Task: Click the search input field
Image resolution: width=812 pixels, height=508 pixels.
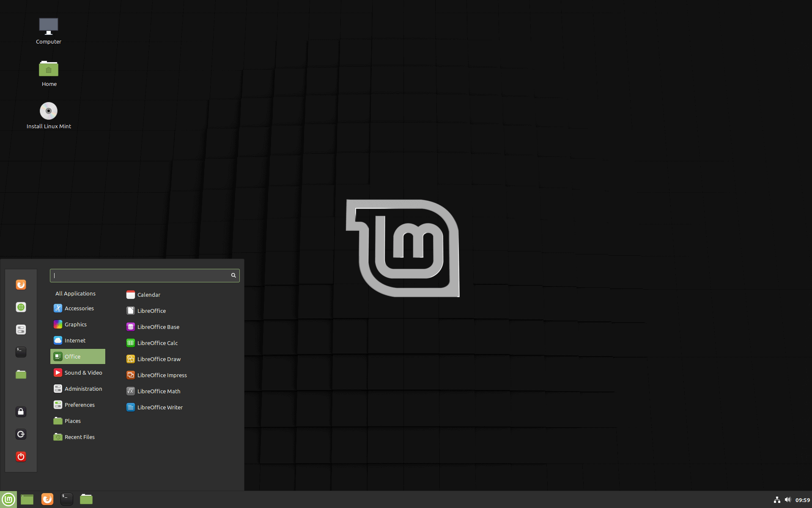Action: tap(144, 275)
